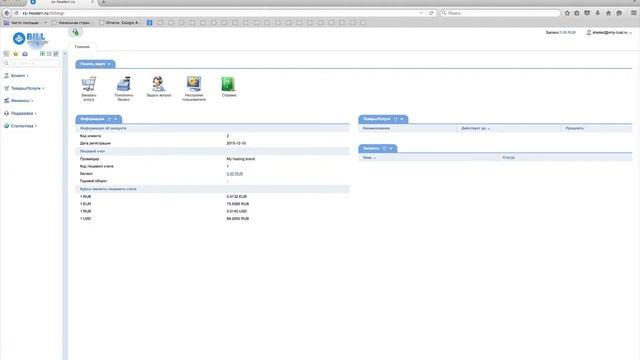This screenshot has height=360, width=640.
Task: Open the 0.00 RUB balance link in Информация
Action: coord(235,174)
